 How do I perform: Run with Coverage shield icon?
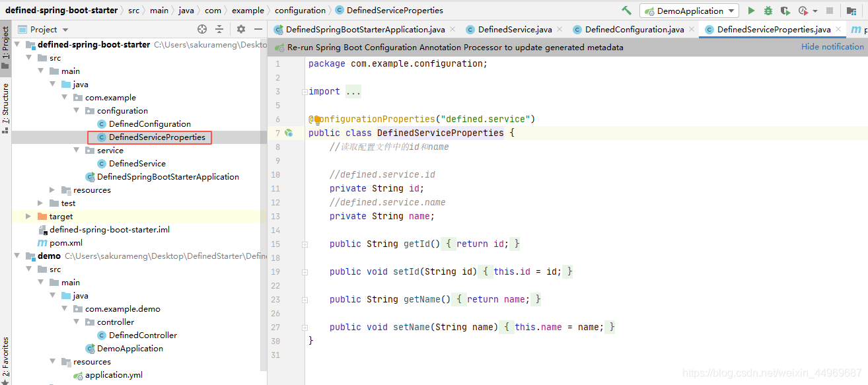pyautogui.click(x=785, y=11)
